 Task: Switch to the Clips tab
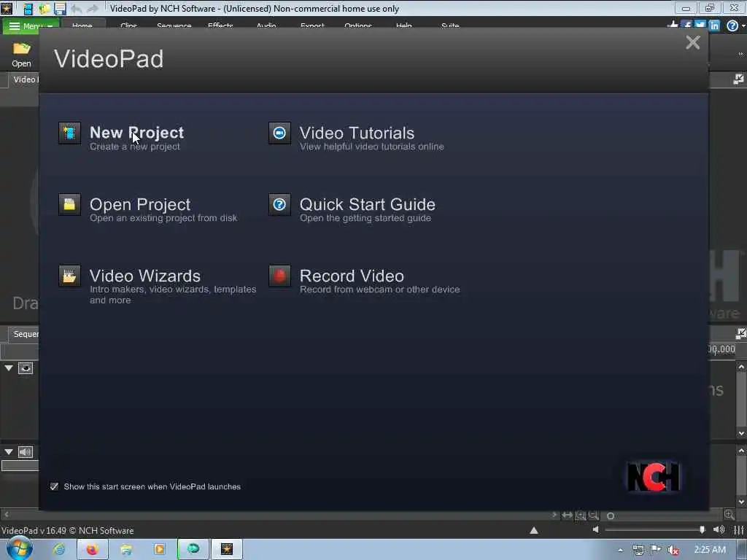(x=128, y=26)
